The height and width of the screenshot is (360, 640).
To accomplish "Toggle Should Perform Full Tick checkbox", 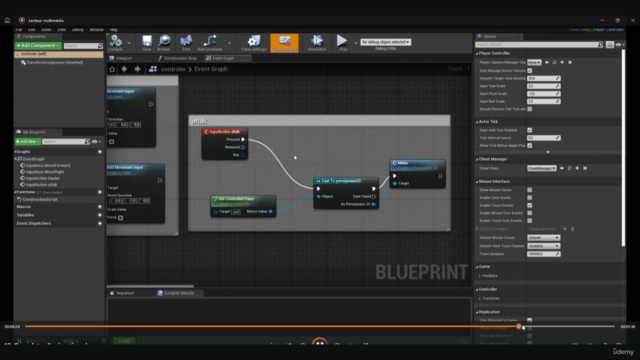I will click(x=530, y=109).
